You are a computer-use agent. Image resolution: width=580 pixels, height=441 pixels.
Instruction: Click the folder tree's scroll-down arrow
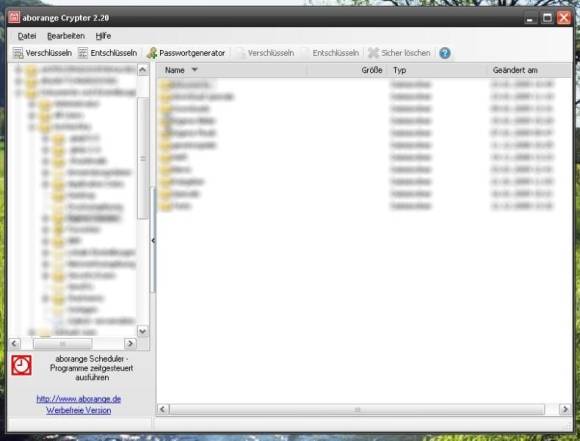point(143,331)
